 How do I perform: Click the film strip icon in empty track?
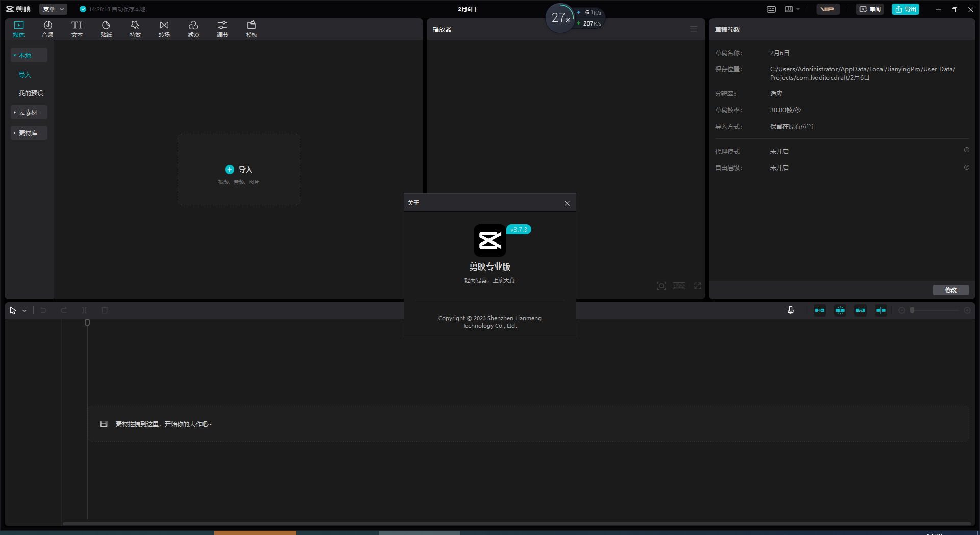coord(104,424)
